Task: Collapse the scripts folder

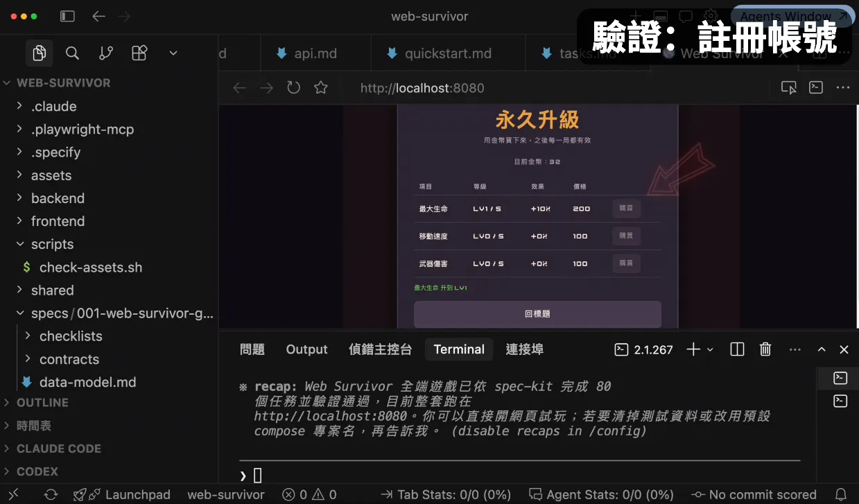Action: [109, 244]
